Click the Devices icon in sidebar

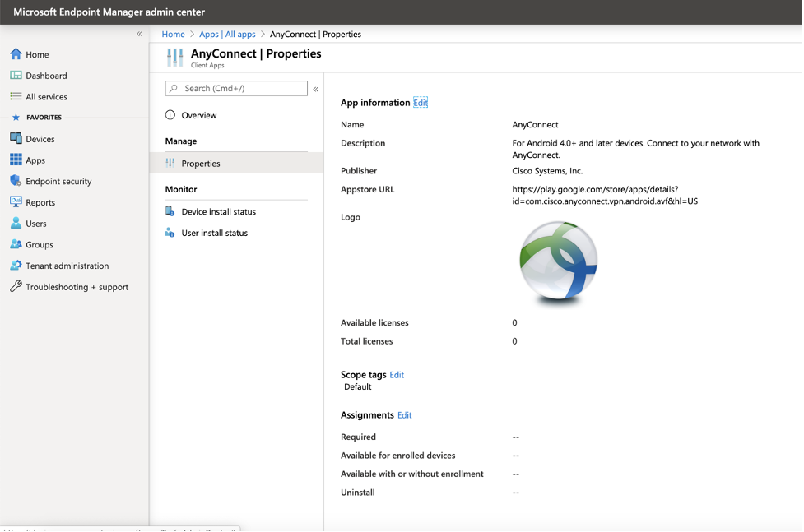pyautogui.click(x=16, y=138)
